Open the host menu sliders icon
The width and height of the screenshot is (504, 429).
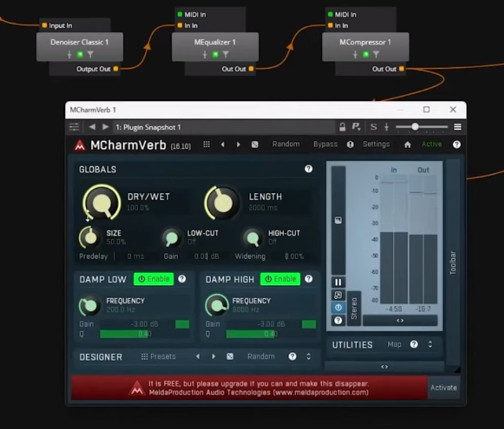[x=74, y=127]
